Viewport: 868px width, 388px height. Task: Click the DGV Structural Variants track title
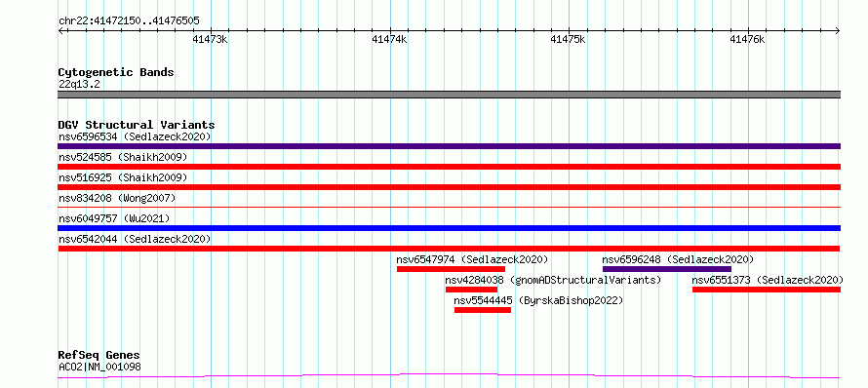[137, 125]
